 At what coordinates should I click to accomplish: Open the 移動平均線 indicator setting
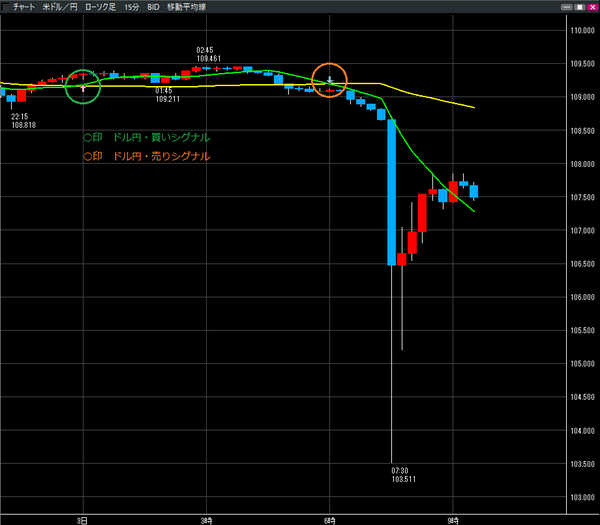coord(186,7)
